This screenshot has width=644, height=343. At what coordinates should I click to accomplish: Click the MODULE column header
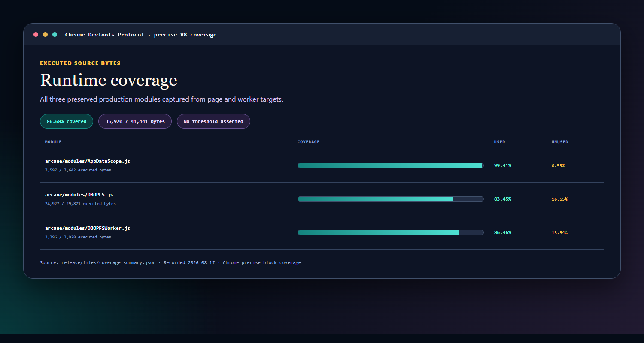[x=53, y=142]
